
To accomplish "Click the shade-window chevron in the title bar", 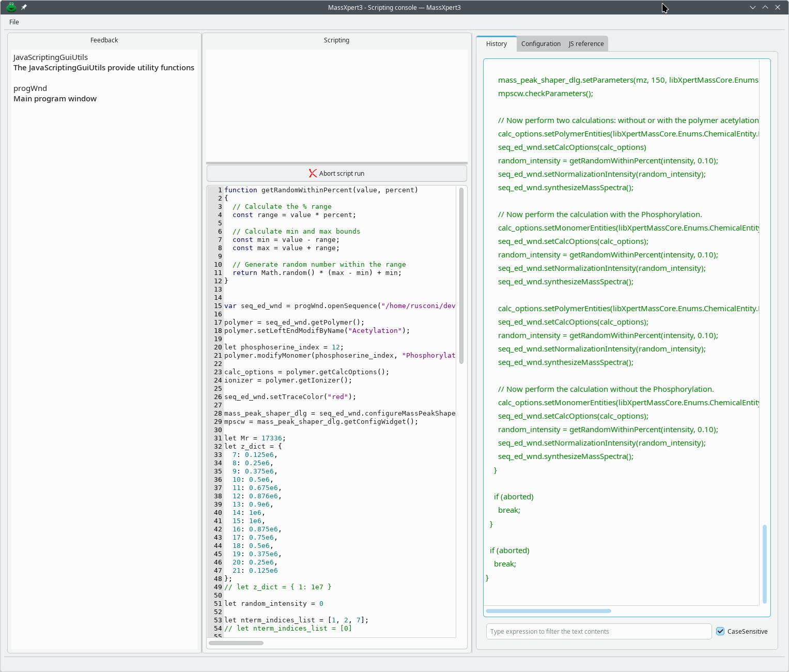I will [x=752, y=7].
